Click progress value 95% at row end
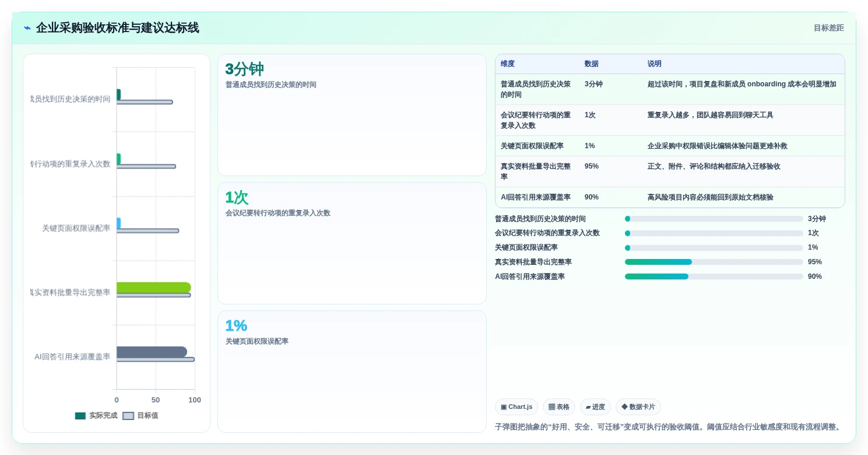This screenshot has width=868, height=455. [815, 262]
